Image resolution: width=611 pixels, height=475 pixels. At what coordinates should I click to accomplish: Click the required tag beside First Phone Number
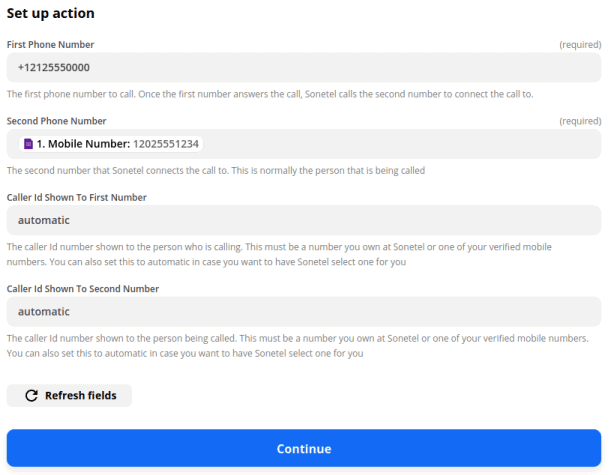[x=579, y=45]
